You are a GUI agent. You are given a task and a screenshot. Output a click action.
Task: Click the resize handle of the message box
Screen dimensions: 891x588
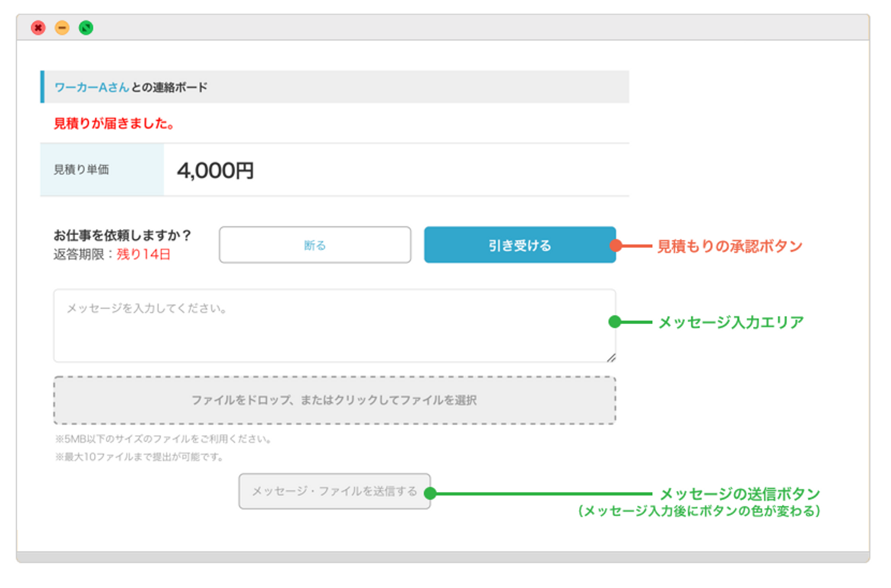(611, 357)
